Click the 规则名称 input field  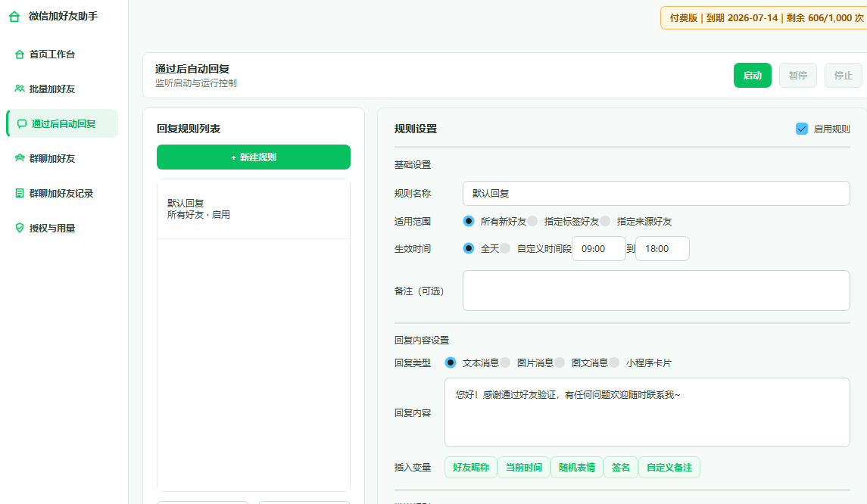(656, 194)
